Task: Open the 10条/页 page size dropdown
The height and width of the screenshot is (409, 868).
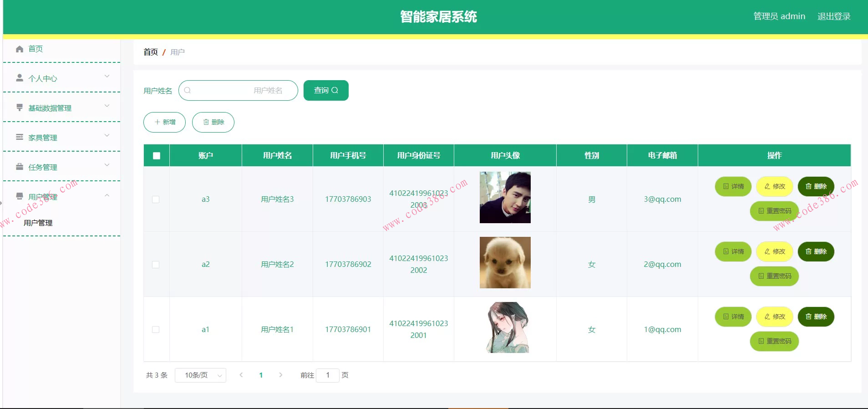Action: click(x=200, y=375)
